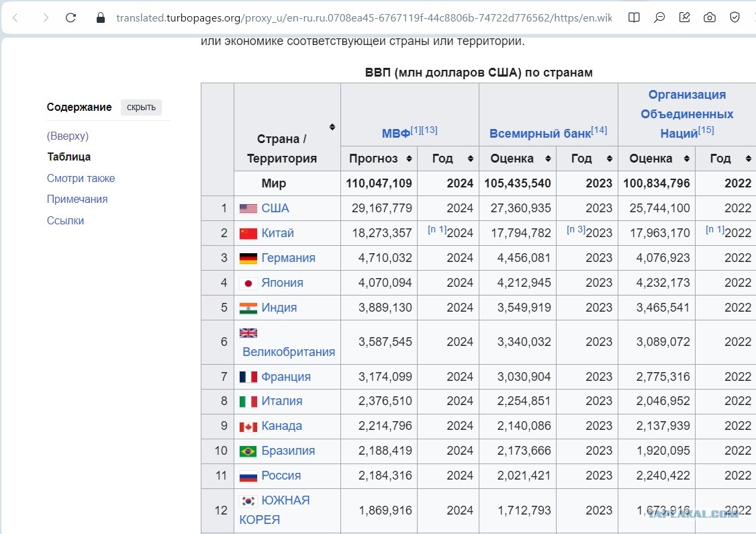Reload the page with refresh icon
The width and height of the screenshot is (756, 534).
click(x=71, y=18)
